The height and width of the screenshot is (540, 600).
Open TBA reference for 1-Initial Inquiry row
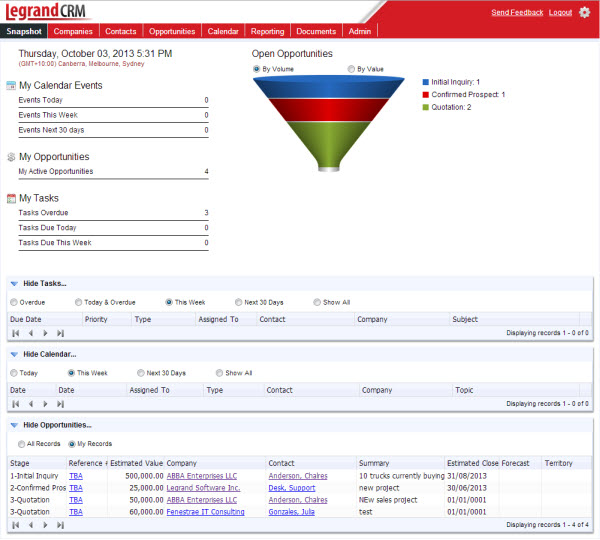76,476
